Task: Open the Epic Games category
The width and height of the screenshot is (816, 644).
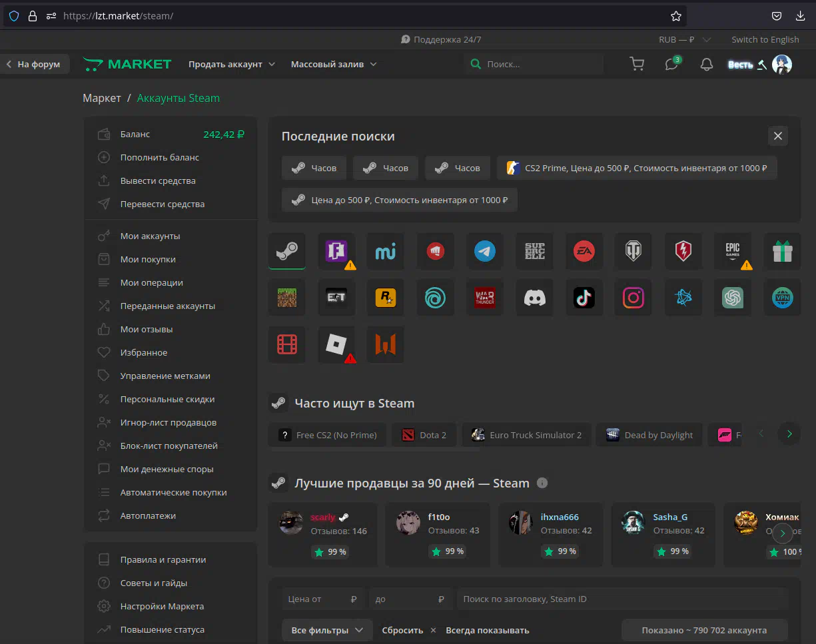Action: click(733, 251)
